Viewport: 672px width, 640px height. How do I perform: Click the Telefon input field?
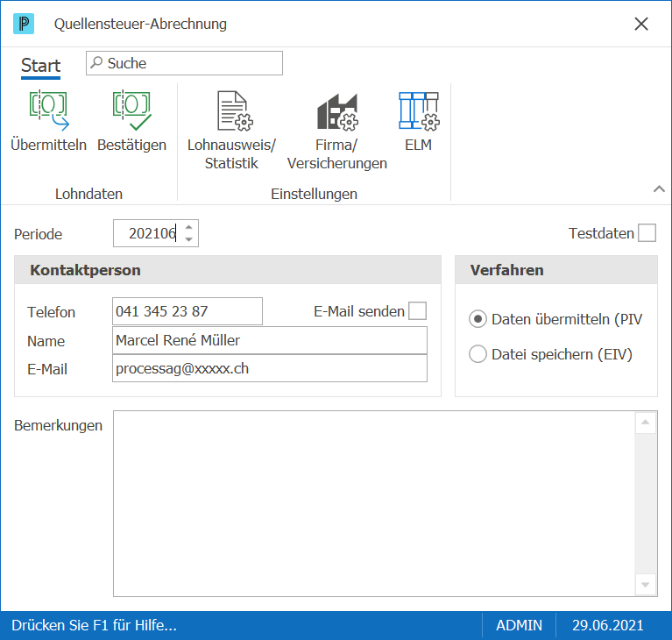(x=187, y=311)
